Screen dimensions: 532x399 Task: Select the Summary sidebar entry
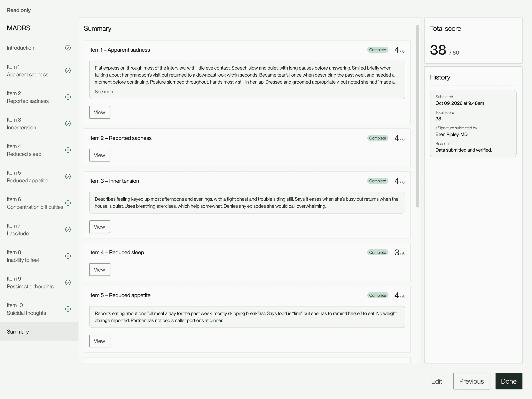39,332
